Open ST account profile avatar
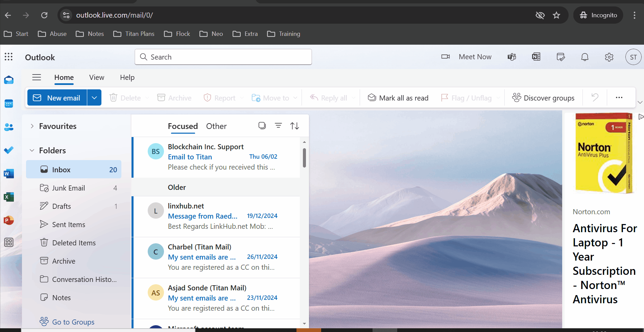 point(634,57)
